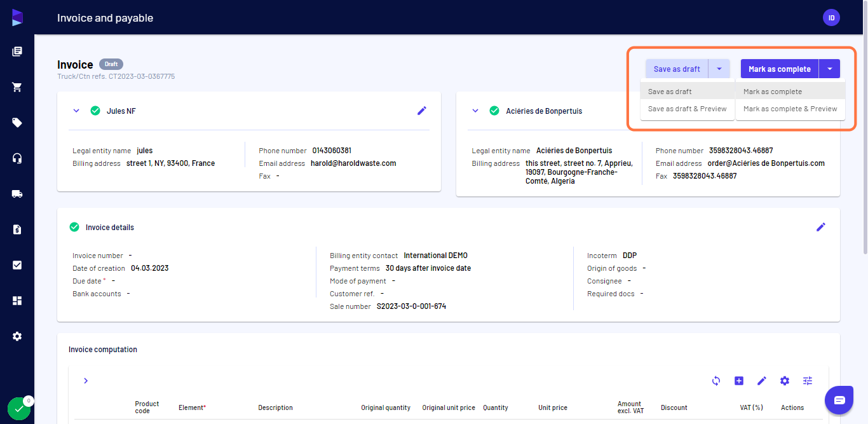Click the phone number 0143060381

(332, 151)
